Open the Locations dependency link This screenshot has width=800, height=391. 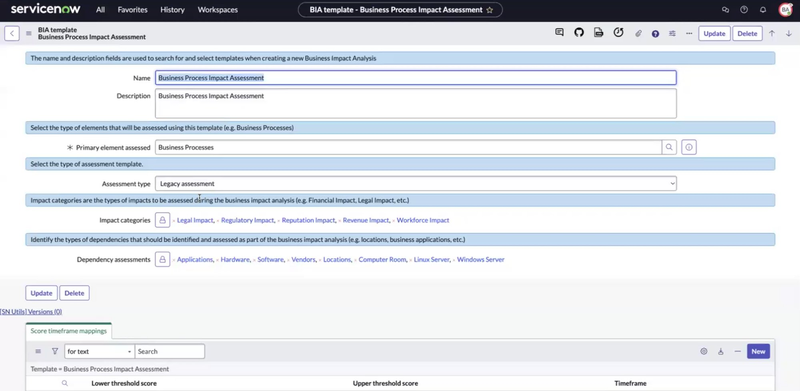coord(337,260)
